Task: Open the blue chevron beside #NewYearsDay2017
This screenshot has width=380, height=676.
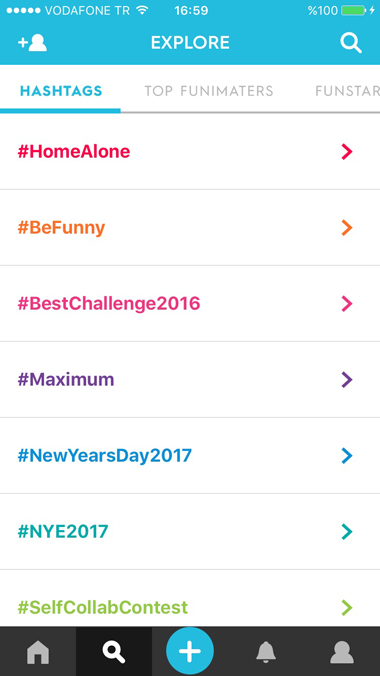Action: coord(347,456)
